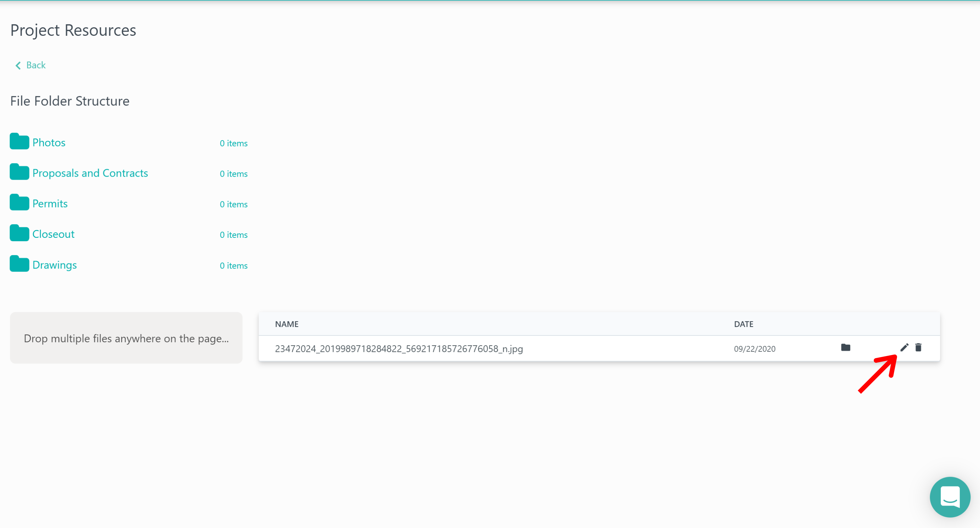Click the NAME column header
980x528 pixels.
tap(287, 324)
